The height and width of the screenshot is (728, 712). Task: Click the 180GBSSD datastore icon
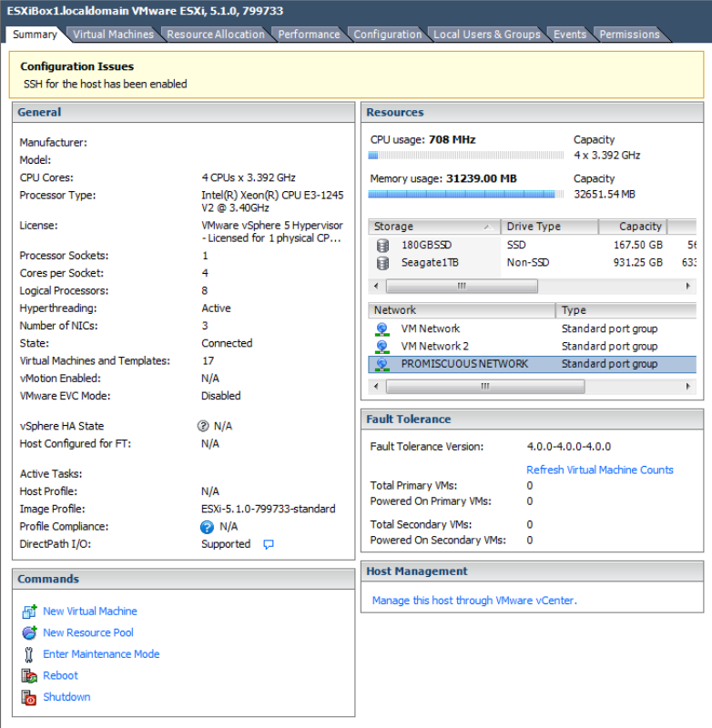tap(382, 245)
